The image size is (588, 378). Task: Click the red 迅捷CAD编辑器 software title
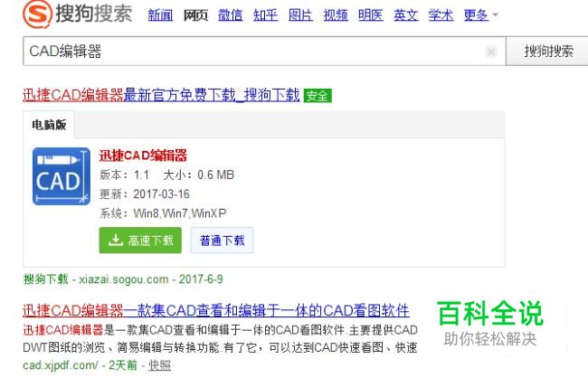click(143, 156)
